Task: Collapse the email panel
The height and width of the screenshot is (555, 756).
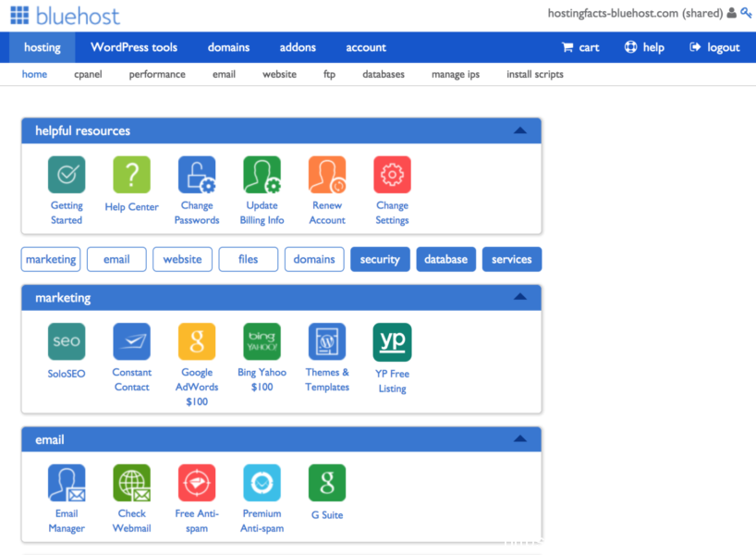Action: 519,438
